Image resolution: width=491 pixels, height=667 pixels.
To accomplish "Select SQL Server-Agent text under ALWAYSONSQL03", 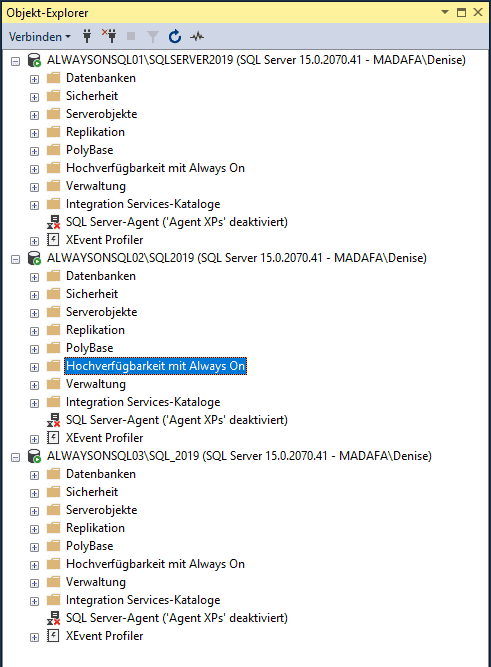I will pyautogui.click(x=177, y=618).
